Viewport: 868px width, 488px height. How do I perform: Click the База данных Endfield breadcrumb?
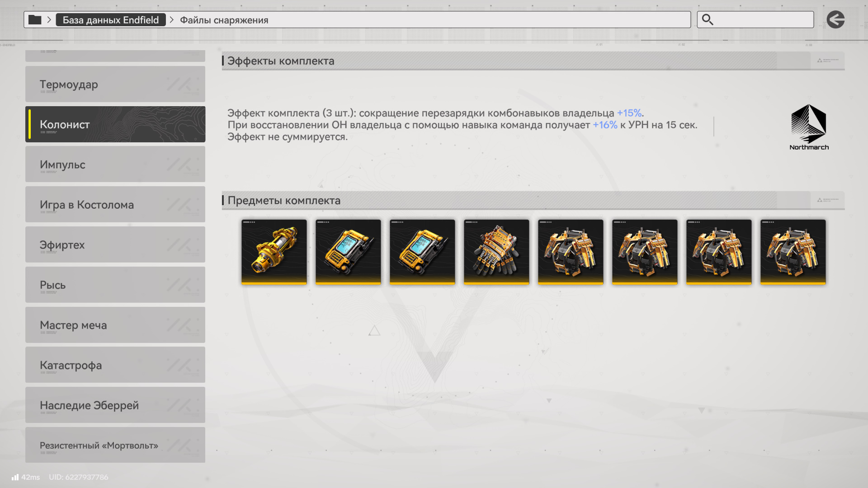tap(111, 20)
